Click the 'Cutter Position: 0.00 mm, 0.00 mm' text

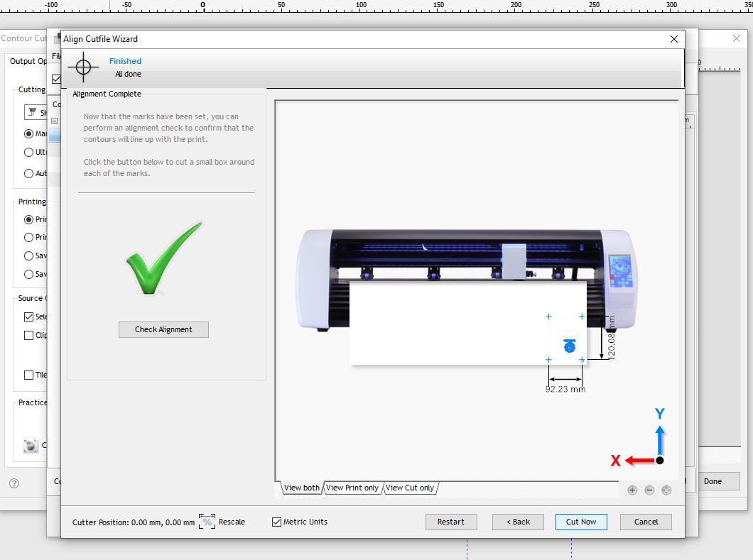[134, 522]
